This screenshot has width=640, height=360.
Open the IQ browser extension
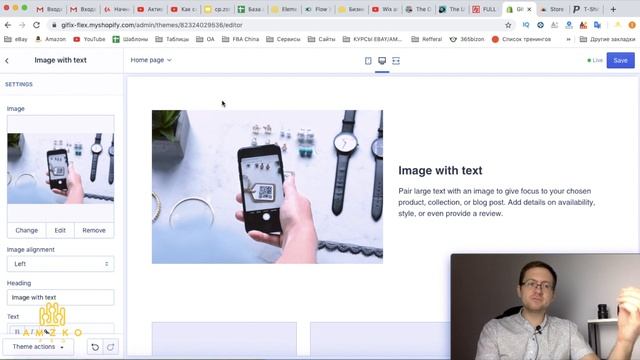coord(526,25)
